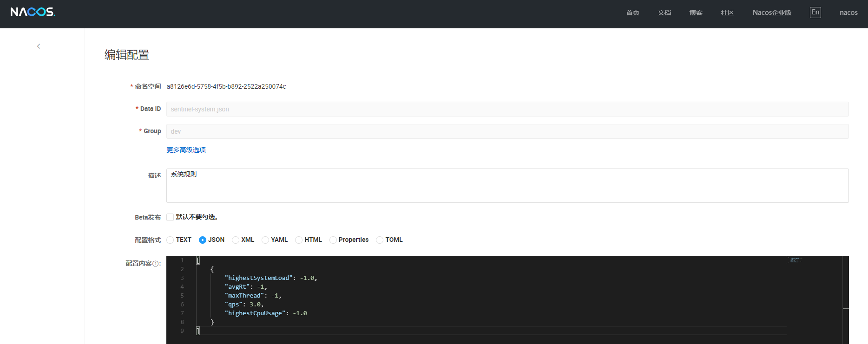Click the Nacos logo
This screenshot has height=344, width=868.
[x=33, y=12]
